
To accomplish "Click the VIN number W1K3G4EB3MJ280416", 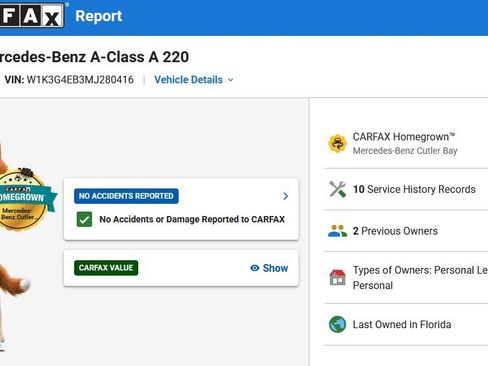I will pos(80,80).
